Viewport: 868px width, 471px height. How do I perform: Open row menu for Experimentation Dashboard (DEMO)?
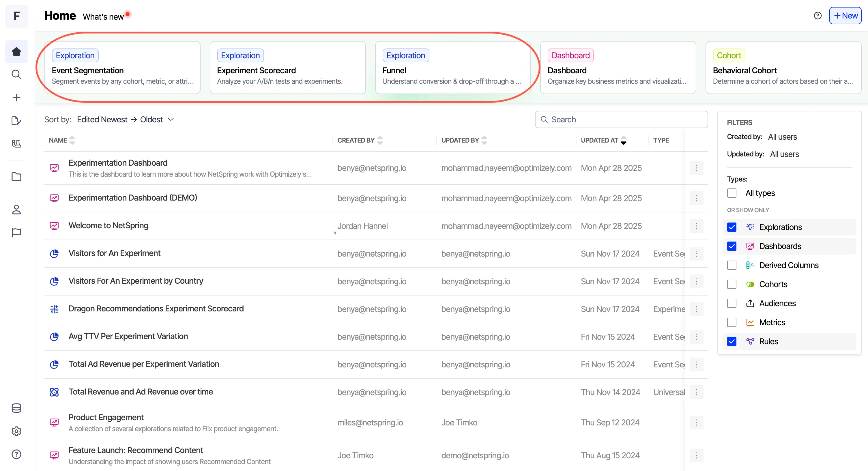697,198
